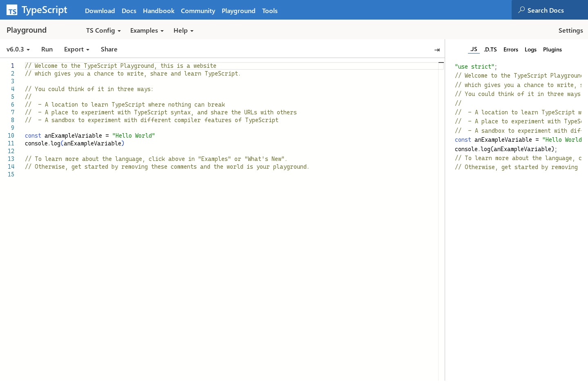588x388 pixels.
Task: Open the Community page
Action: click(x=198, y=11)
